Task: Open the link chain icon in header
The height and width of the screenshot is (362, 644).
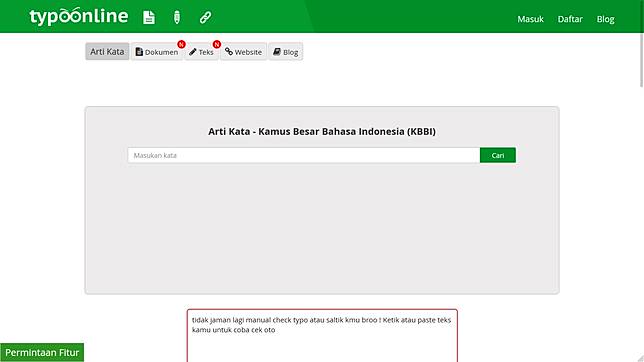Action: click(205, 17)
